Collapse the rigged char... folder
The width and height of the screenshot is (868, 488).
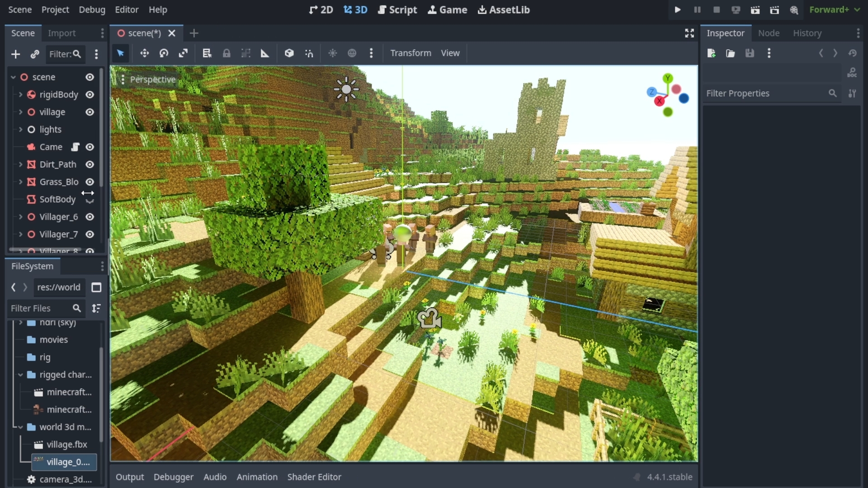[21, 375]
